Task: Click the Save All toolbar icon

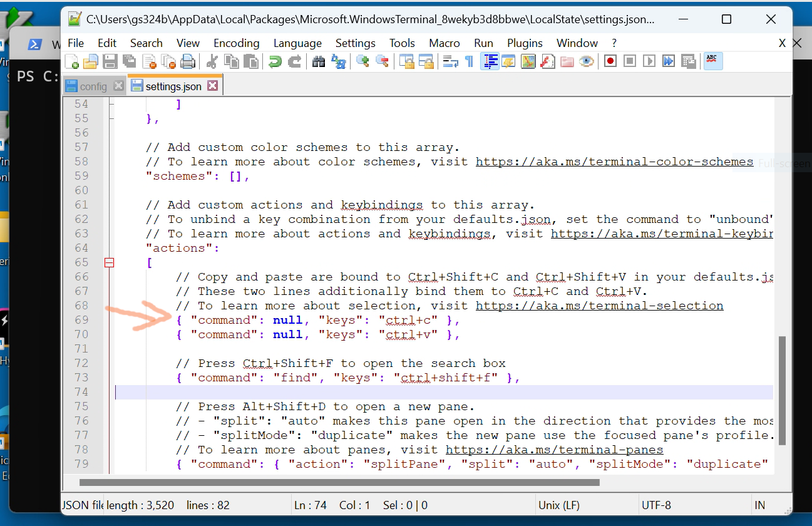Action: pyautogui.click(x=130, y=61)
